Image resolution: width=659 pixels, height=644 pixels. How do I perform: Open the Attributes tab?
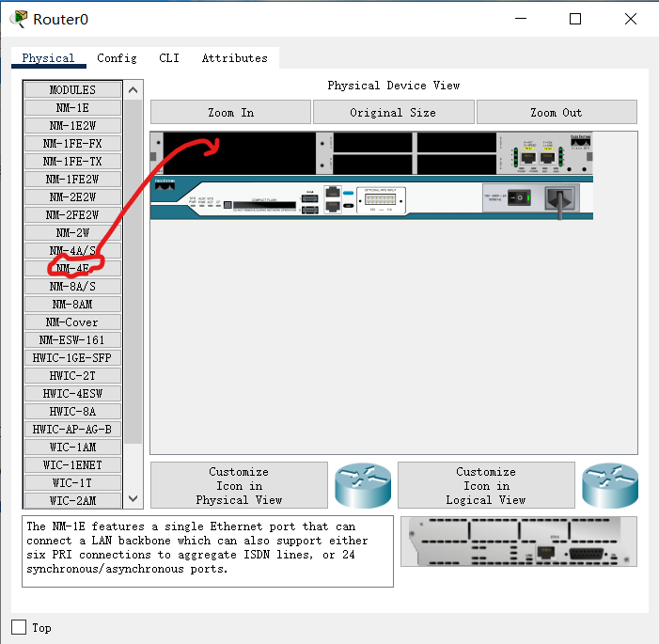[x=234, y=58]
